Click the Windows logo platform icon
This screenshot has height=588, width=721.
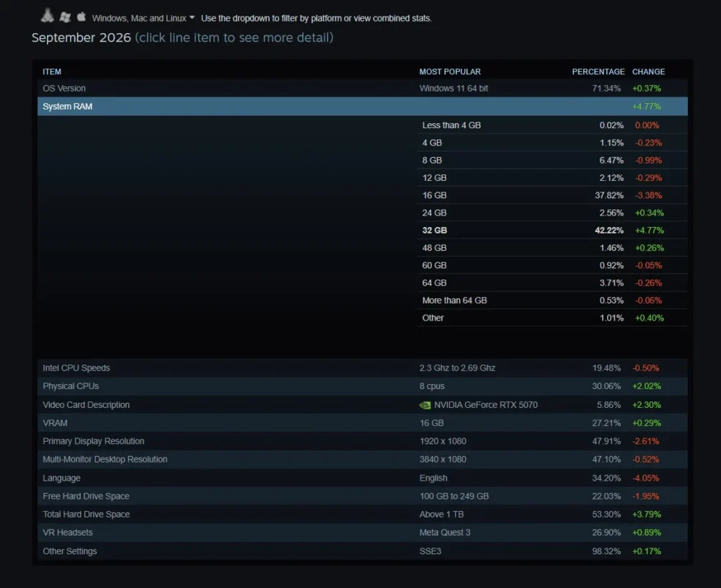pos(66,17)
